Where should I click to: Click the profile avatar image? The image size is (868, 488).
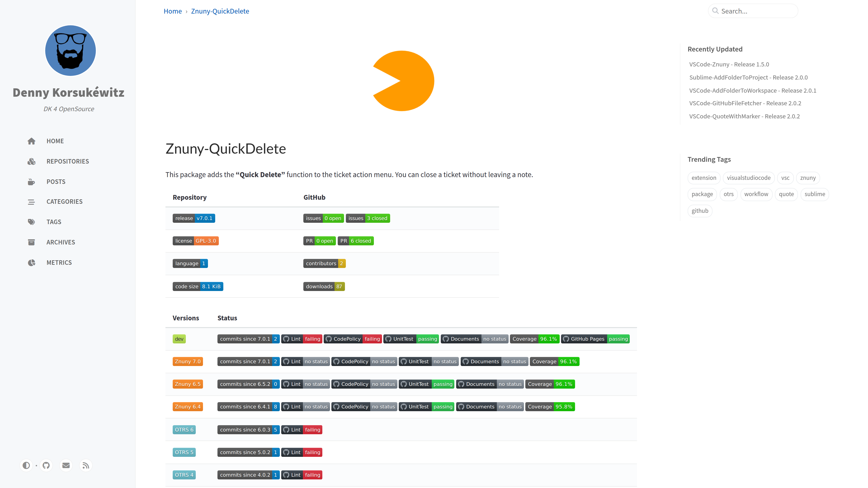pyautogui.click(x=71, y=51)
